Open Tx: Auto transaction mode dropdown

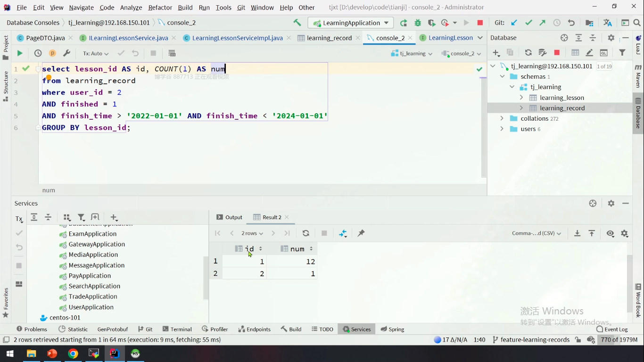point(96,53)
